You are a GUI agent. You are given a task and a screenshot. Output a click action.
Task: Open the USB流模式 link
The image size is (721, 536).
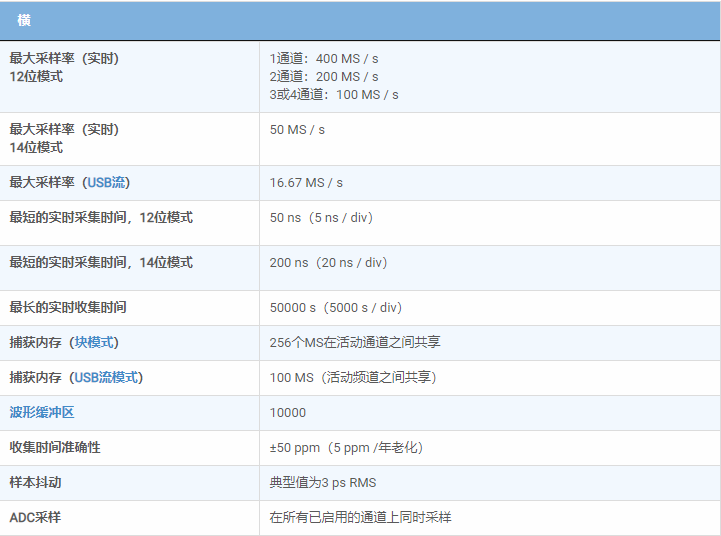107,377
